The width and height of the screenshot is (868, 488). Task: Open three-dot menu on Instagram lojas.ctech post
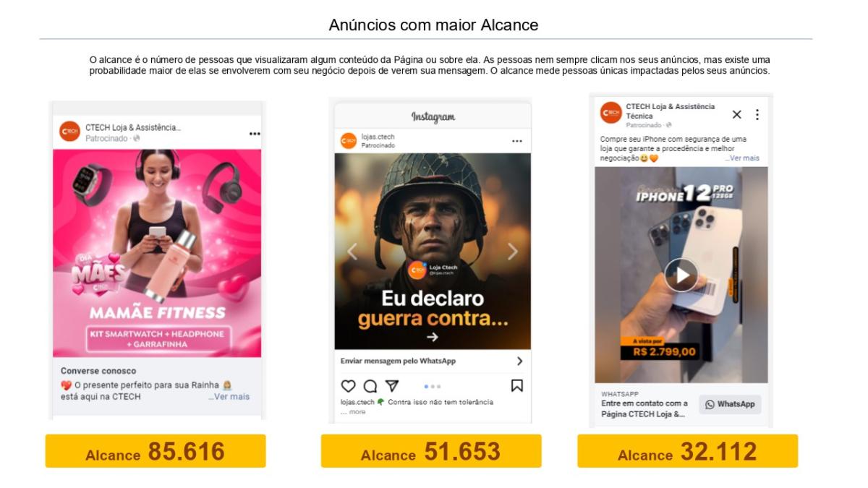coord(516,141)
